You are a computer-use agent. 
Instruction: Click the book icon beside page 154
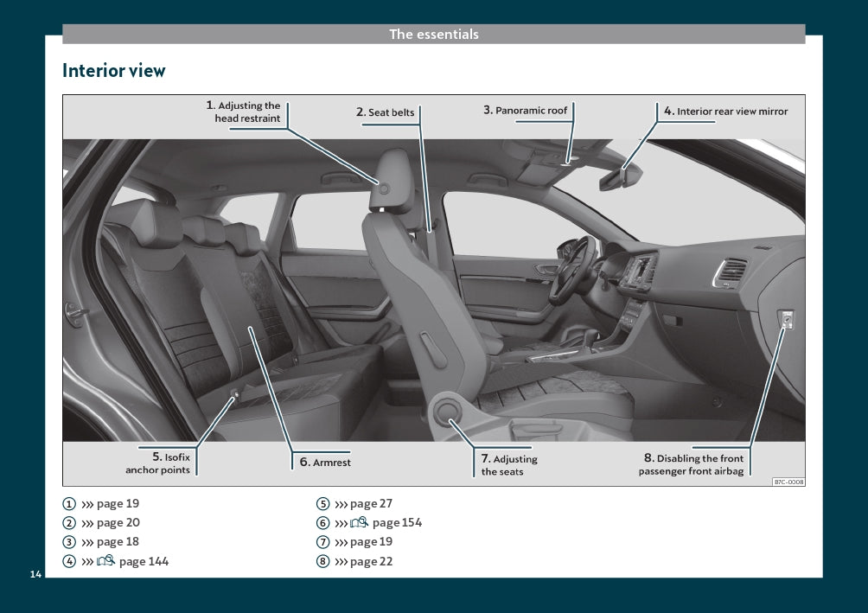coord(360,522)
